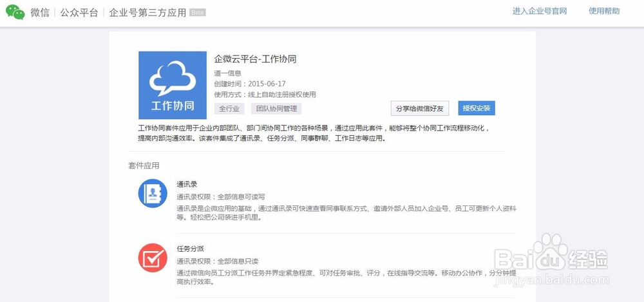644x302 pixels.
Task: Click 企业号第三方应用 header text
Action: tap(148, 12)
